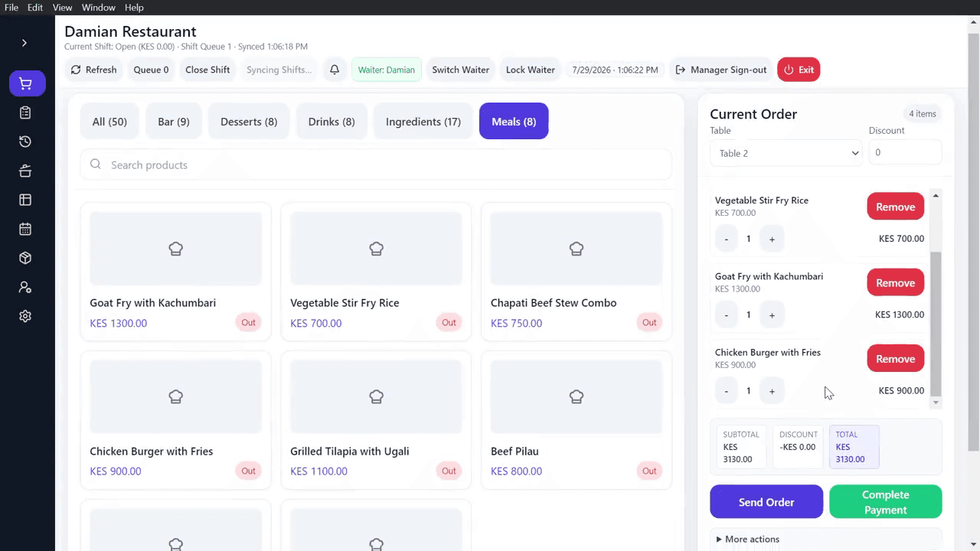Expand More actions
The width and height of the screenshot is (980, 551).
[x=749, y=539]
